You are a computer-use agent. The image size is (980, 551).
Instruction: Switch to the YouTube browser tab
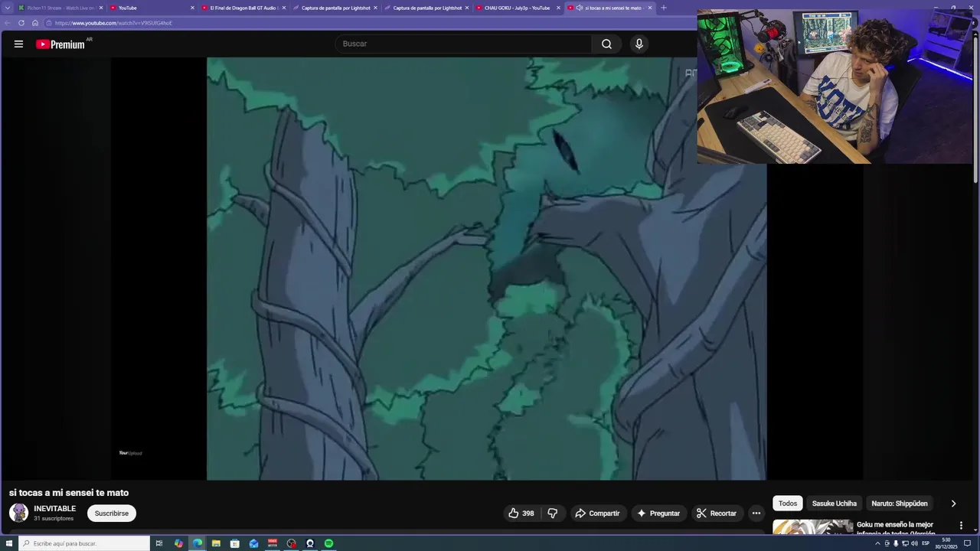click(149, 8)
